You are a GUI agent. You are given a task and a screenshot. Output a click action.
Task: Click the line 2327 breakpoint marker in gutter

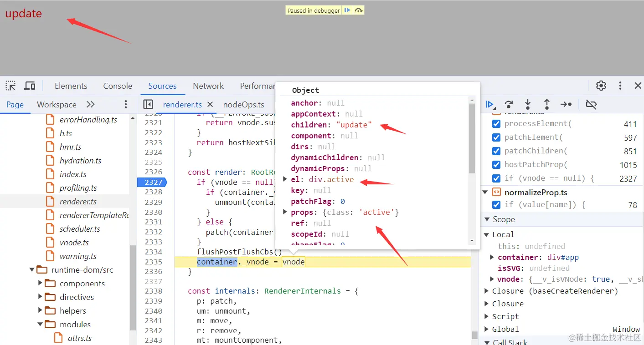152,182
